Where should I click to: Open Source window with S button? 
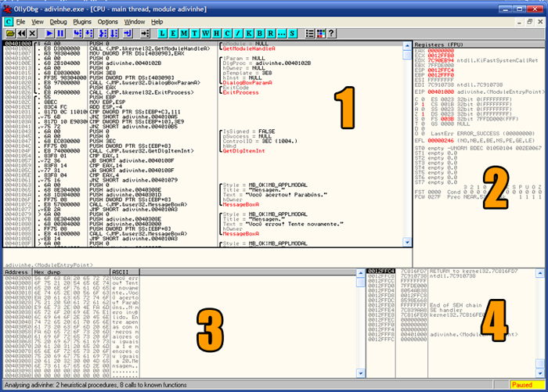tap(292, 34)
